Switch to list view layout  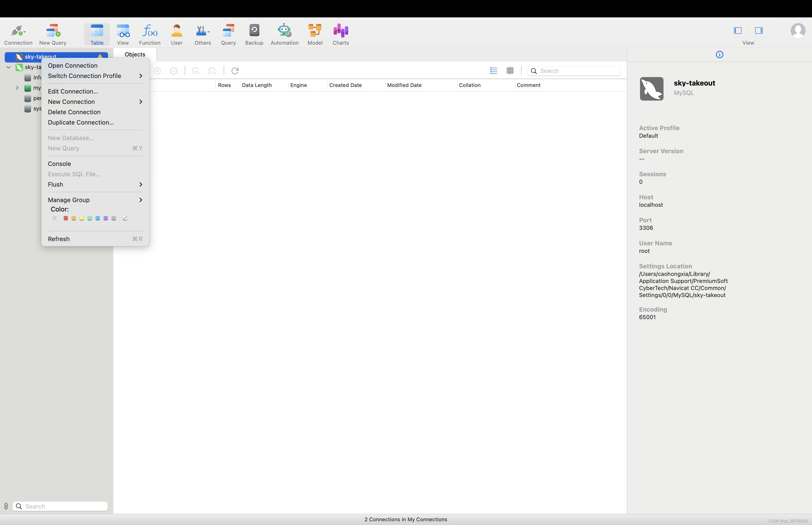point(493,71)
